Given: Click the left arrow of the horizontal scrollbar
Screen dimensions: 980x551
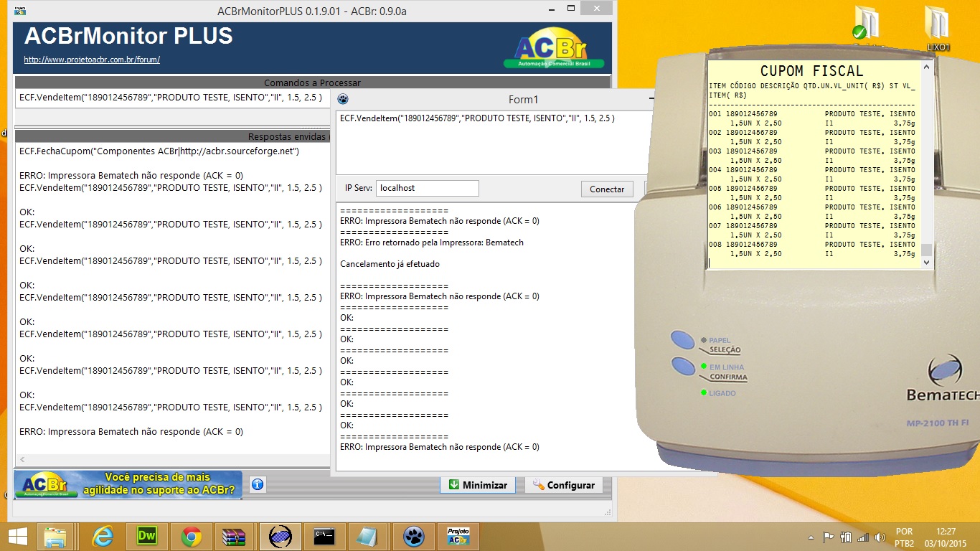Looking at the screenshot, I should (22, 459).
